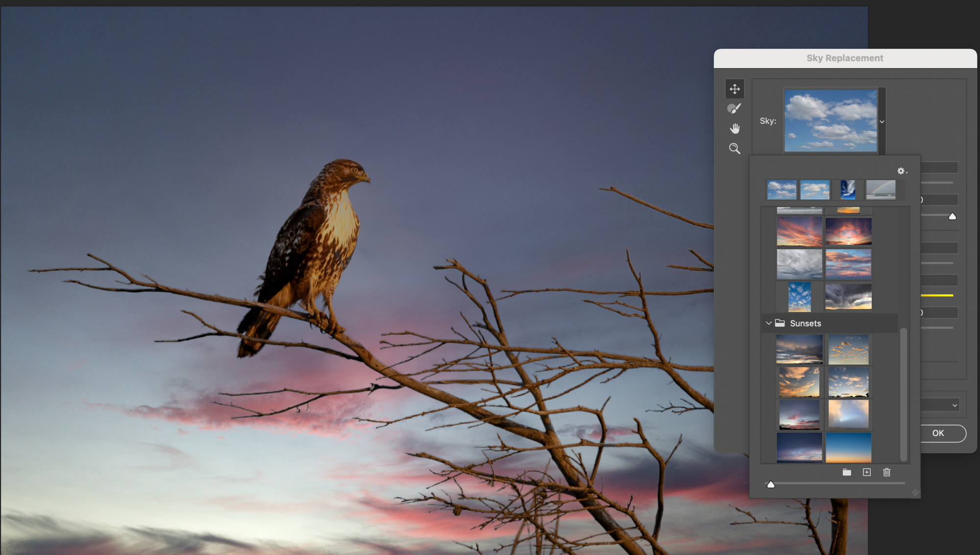Collapse the Sunsets folder group
980x555 pixels.
coord(769,323)
